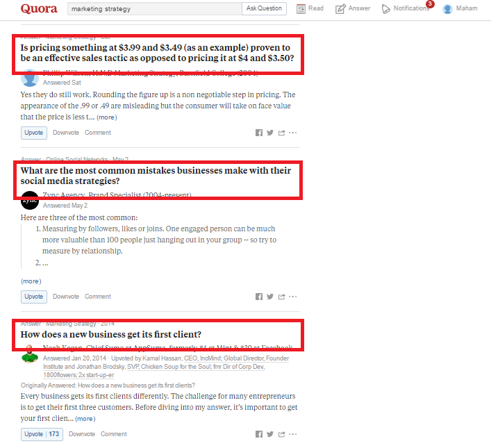The width and height of the screenshot is (491, 448).
Task: Click the marketing strategy search field
Action: 155,9
